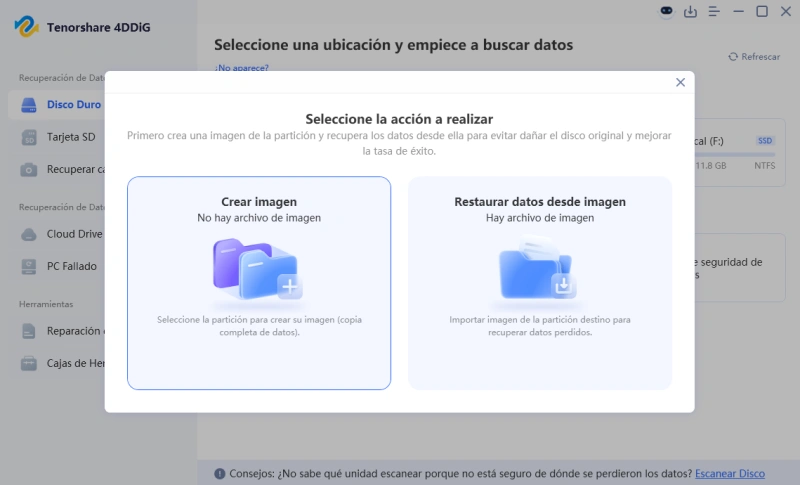
Task: Click the download tray icon in title bar
Action: (690, 11)
